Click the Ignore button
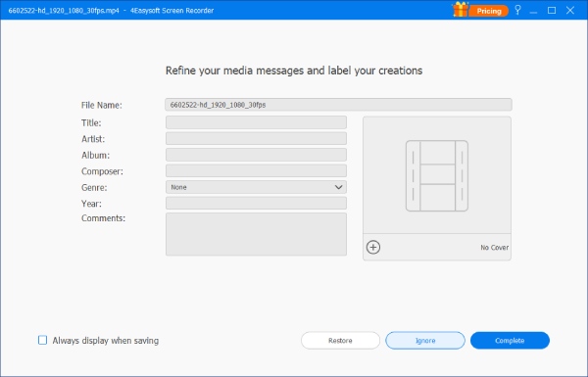 425,340
